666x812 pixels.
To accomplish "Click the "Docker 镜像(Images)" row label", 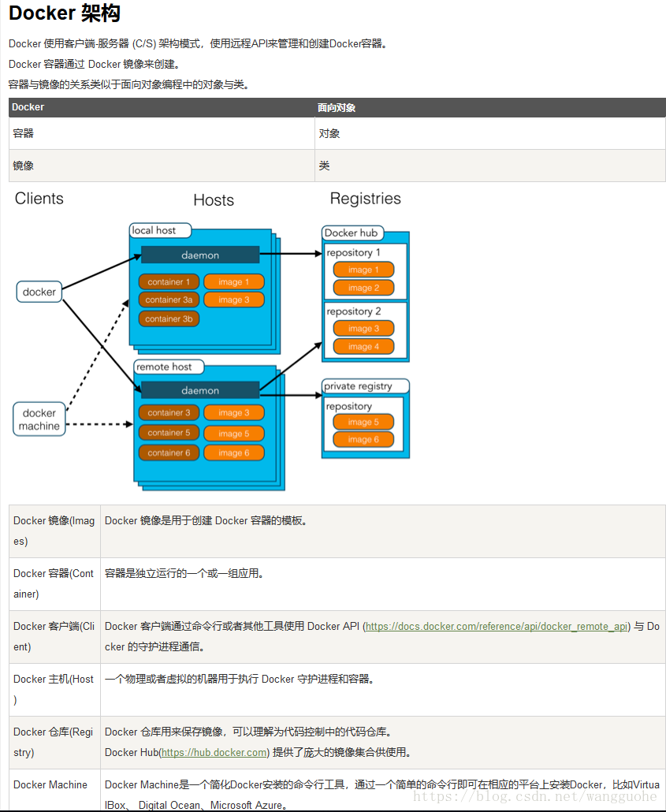I will (54, 531).
